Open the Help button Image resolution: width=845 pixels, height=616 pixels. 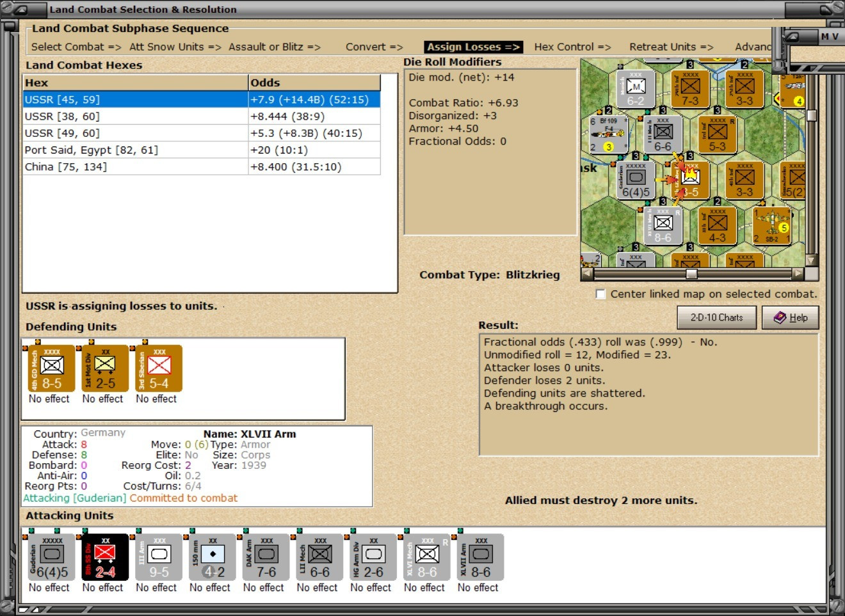pyautogui.click(x=791, y=317)
